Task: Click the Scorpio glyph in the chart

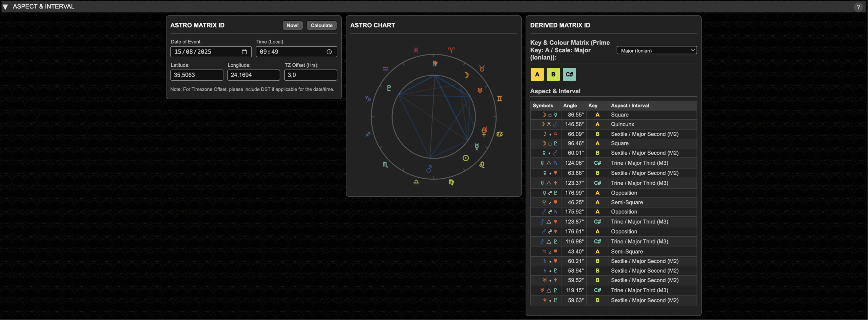Action: [x=386, y=165]
